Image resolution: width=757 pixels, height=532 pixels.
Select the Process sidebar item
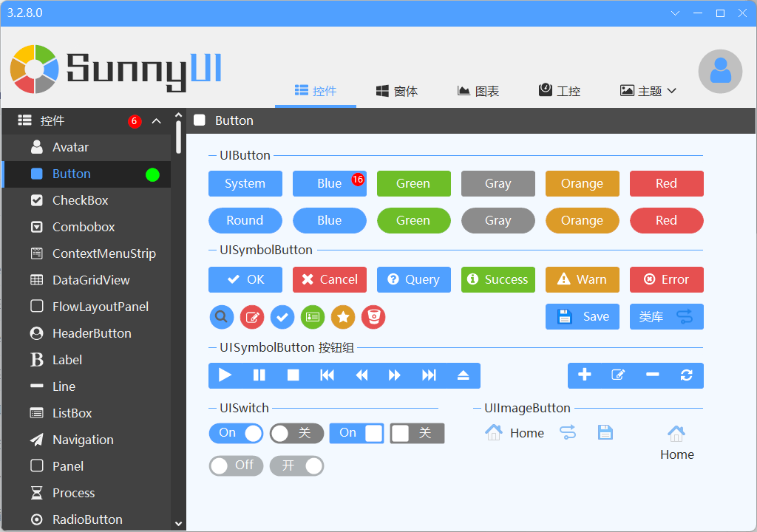tap(86, 492)
